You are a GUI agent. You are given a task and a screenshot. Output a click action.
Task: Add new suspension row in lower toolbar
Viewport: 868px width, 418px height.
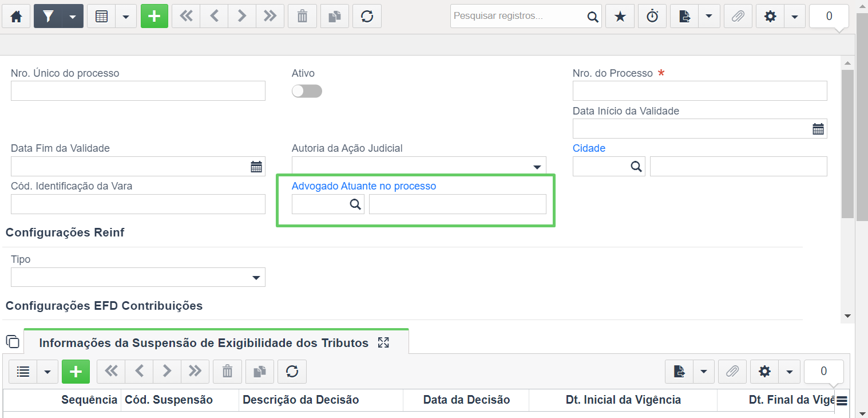click(76, 372)
